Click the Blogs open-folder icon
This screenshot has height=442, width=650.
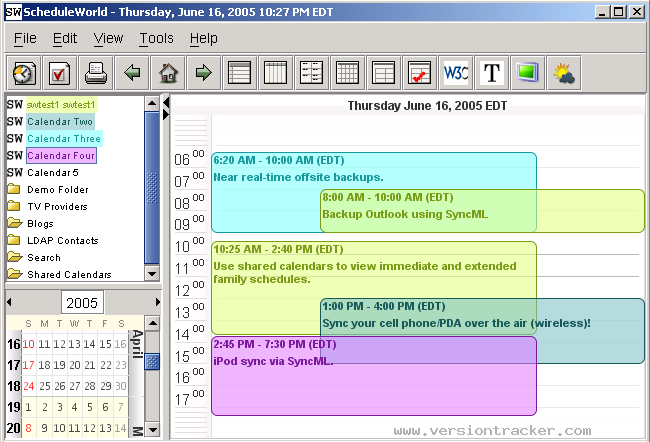point(15,223)
